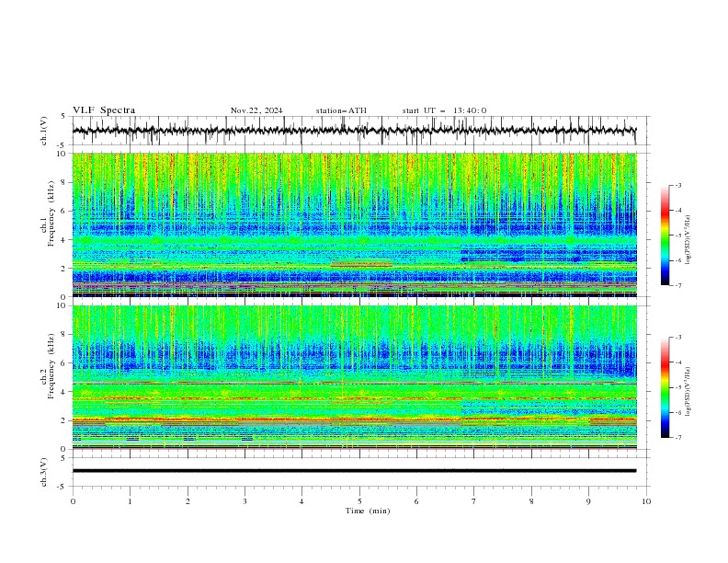Click the 'ch.1(V)' waveform axis label
The height and width of the screenshot is (563, 728).
click(44, 131)
